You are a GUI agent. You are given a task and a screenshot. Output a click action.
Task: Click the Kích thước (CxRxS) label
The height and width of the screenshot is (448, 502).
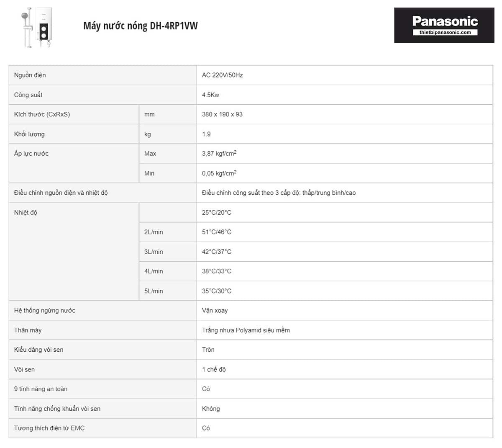(42, 114)
